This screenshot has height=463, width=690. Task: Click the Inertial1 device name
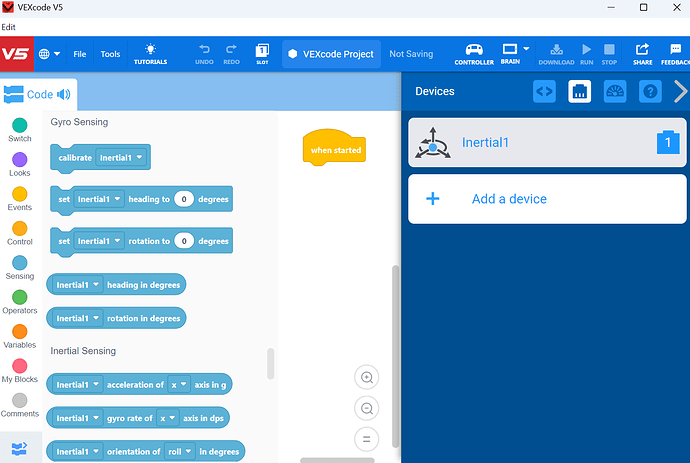click(485, 142)
